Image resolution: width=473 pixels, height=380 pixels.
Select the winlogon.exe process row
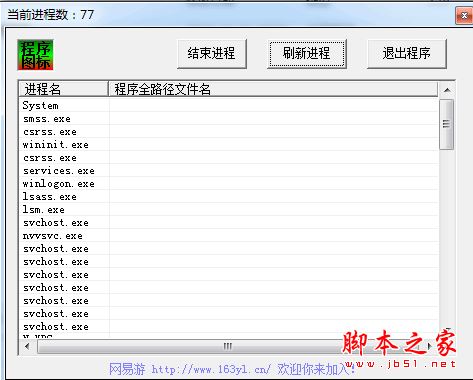[229, 184]
